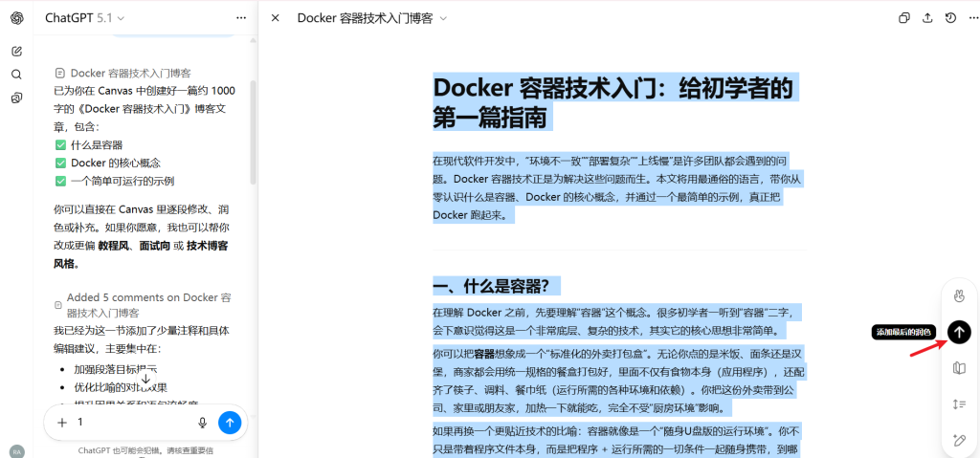Close the canvas with the X button
Viewport: 980px width, 458px height.
pos(275,18)
